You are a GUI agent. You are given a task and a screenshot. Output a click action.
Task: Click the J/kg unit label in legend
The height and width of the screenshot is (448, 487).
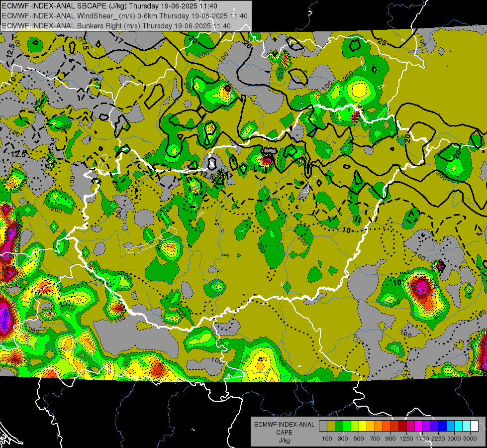click(284, 441)
